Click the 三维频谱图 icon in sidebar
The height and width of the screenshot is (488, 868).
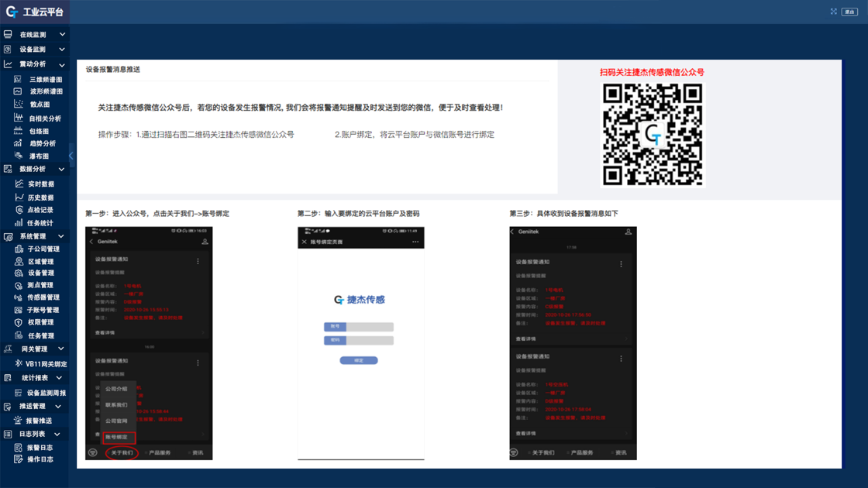point(18,79)
